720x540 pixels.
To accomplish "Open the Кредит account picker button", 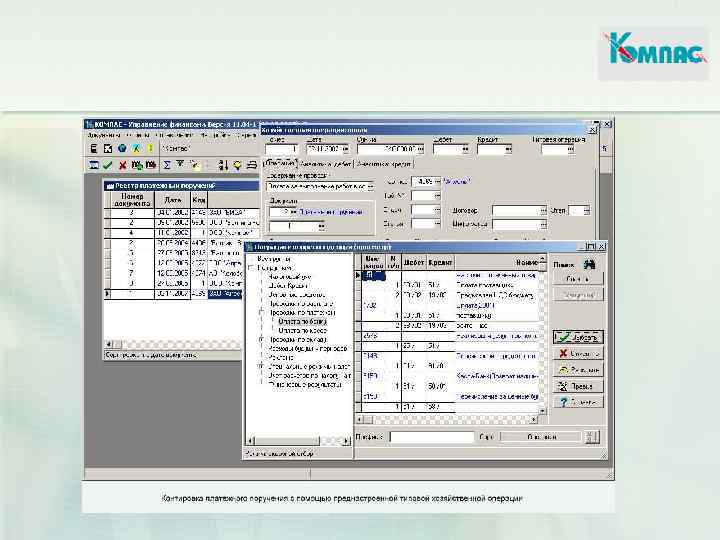I will (508, 149).
